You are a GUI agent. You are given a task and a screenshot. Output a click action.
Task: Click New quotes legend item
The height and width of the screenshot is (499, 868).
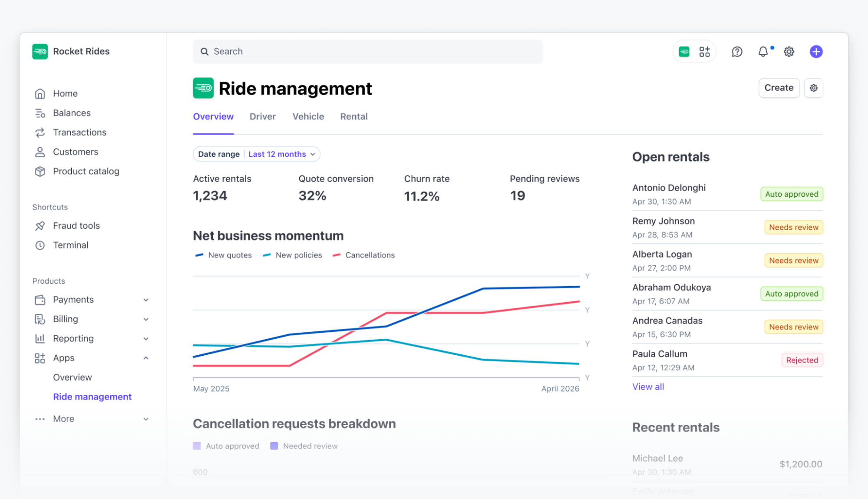223,255
